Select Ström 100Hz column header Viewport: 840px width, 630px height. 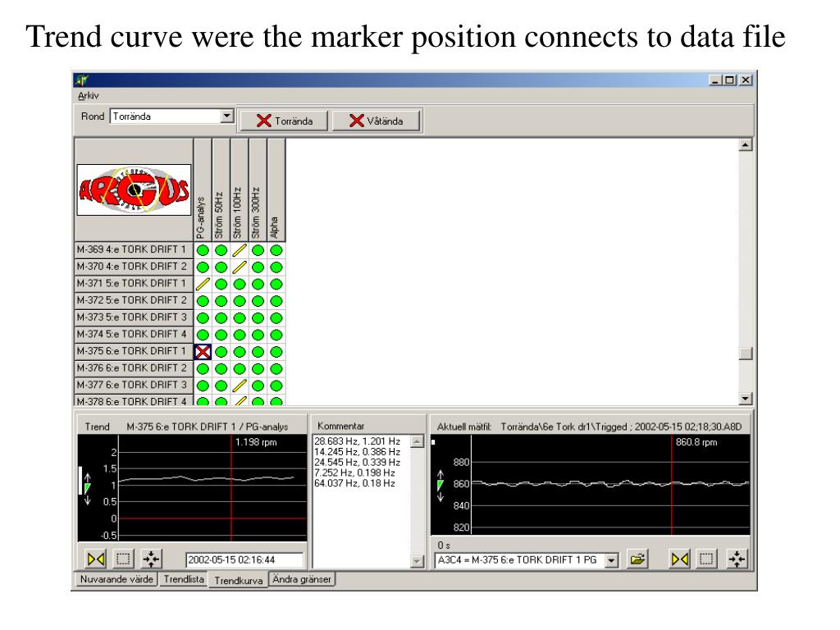[239, 190]
